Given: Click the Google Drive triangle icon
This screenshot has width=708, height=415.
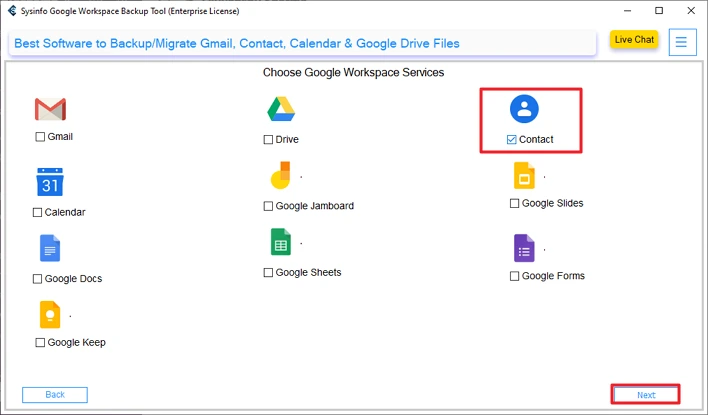Looking at the screenshot, I should click(x=281, y=109).
